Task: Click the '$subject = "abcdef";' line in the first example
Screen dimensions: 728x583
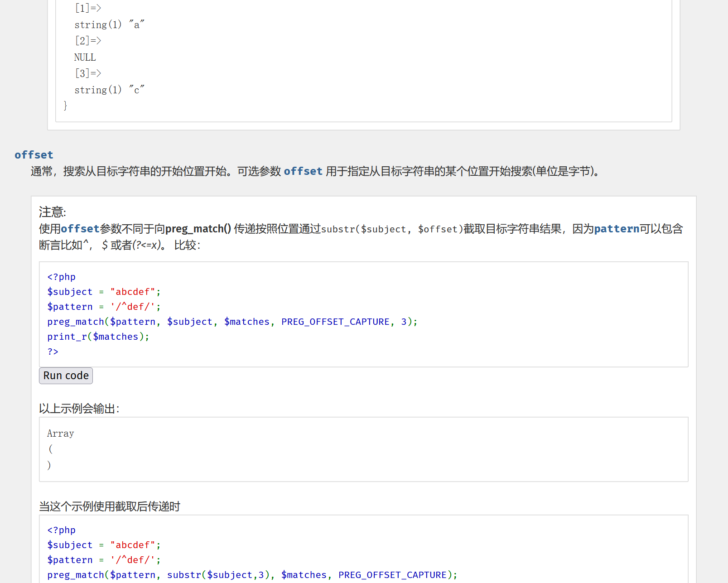Action: click(x=104, y=292)
